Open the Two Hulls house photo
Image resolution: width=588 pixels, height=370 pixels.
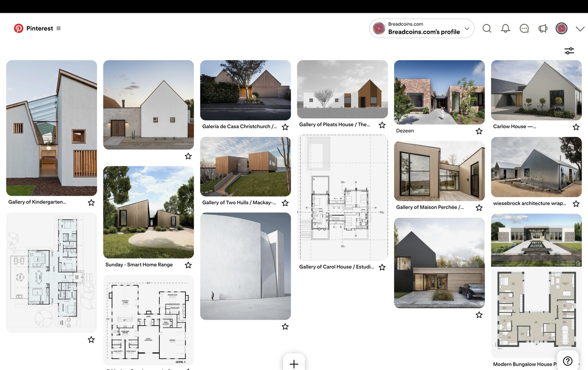[x=245, y=167]
